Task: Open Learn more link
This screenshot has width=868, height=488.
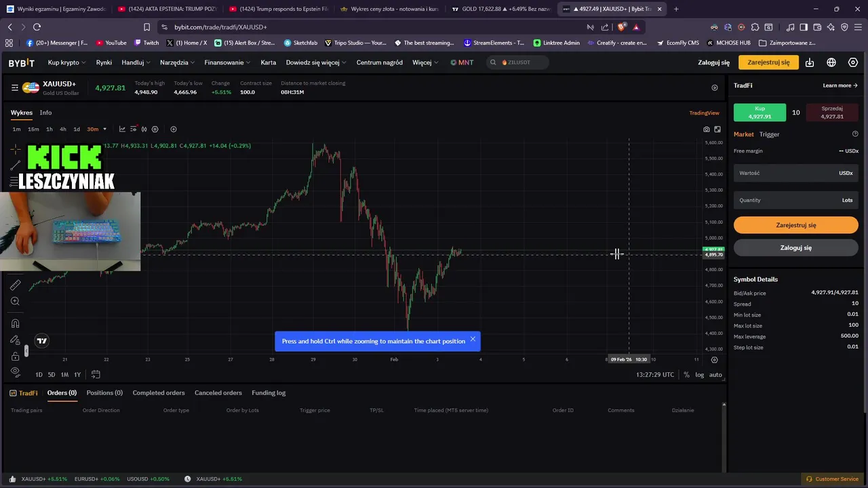Action: (840, 85)
